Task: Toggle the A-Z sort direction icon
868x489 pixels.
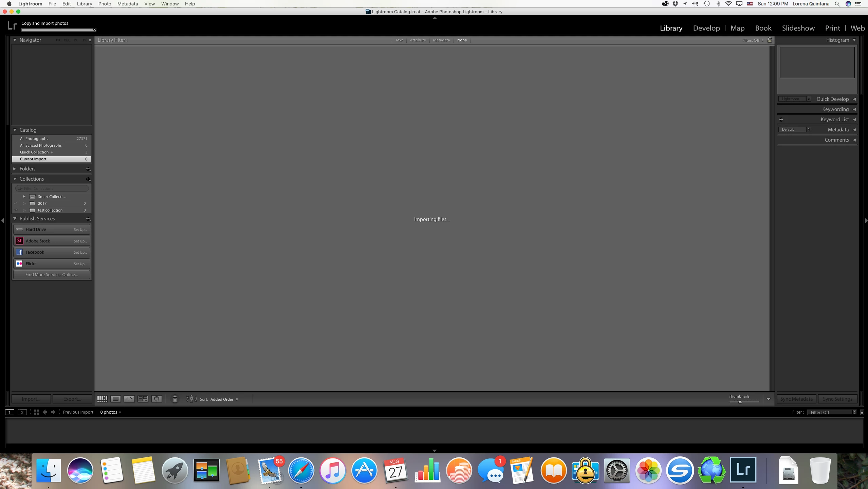Action: tap(191, 399)
